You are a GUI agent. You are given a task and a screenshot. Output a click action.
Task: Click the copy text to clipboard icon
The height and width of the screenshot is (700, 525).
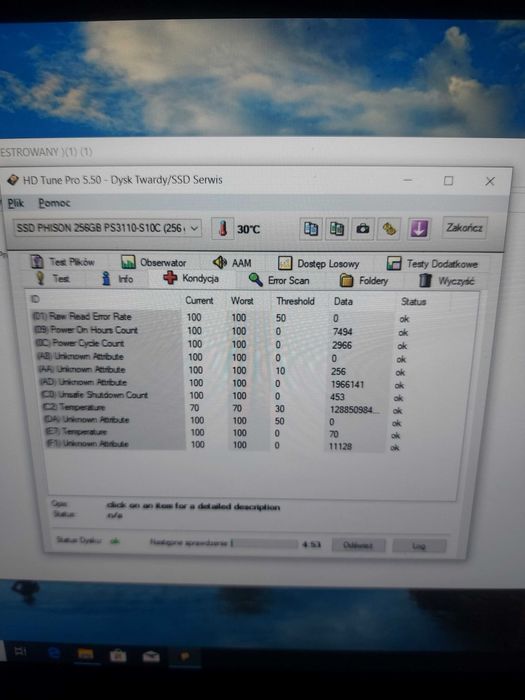[311, 229]
